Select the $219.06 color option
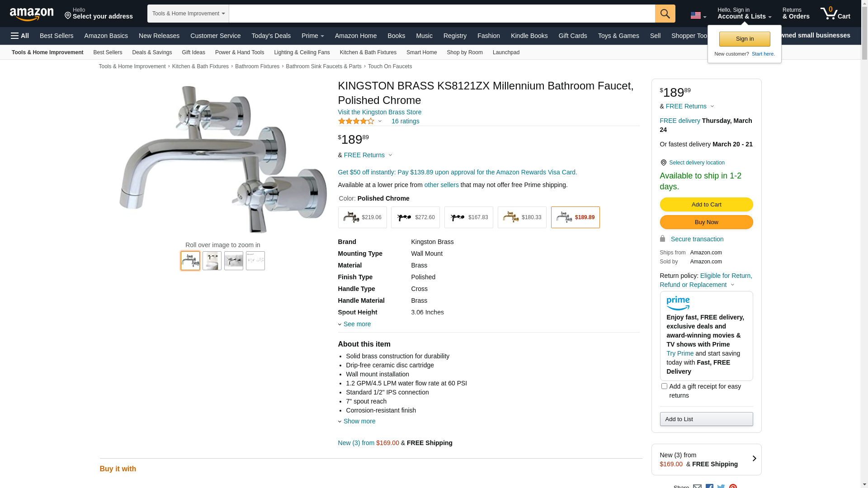Image resolution: width=868 pixels, height=488 pixels. (x=362, y=217)
